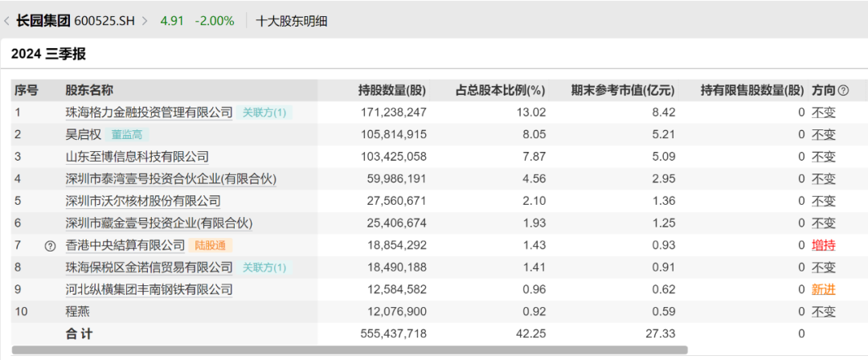Viewport: 868px width, 360px height.
Task: Open shareholder 山东至博信息科技有限公司
Action: tap(137, 157)
